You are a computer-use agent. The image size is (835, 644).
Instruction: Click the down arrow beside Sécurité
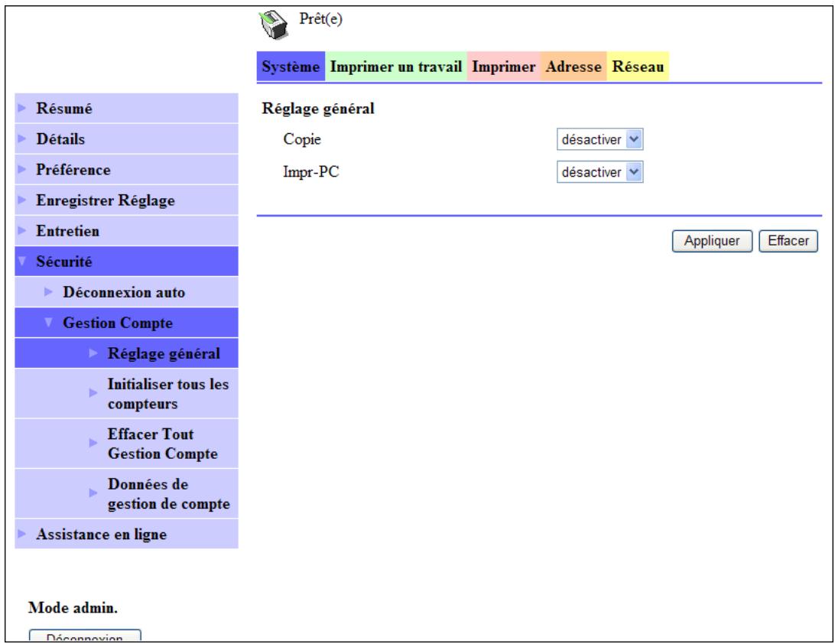tap(22, 261)
